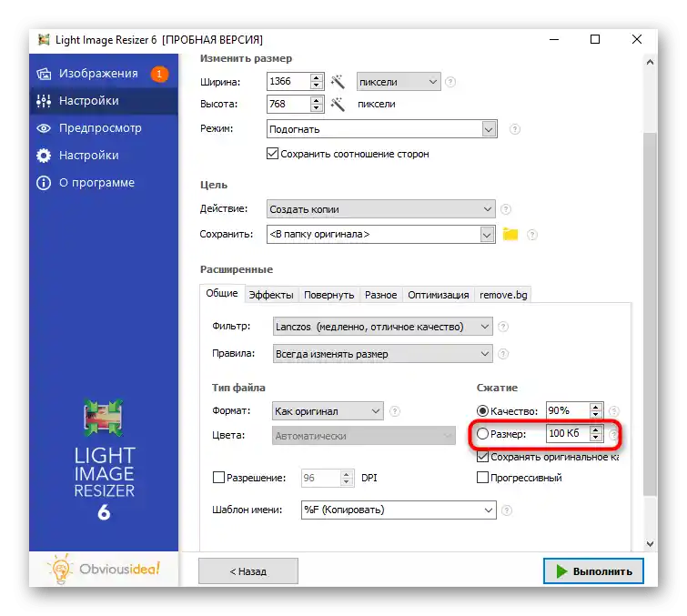The height and width of the screenshot is (616, 687).
Task: Click the yellow folder browse icon
Action: [510, 235]
